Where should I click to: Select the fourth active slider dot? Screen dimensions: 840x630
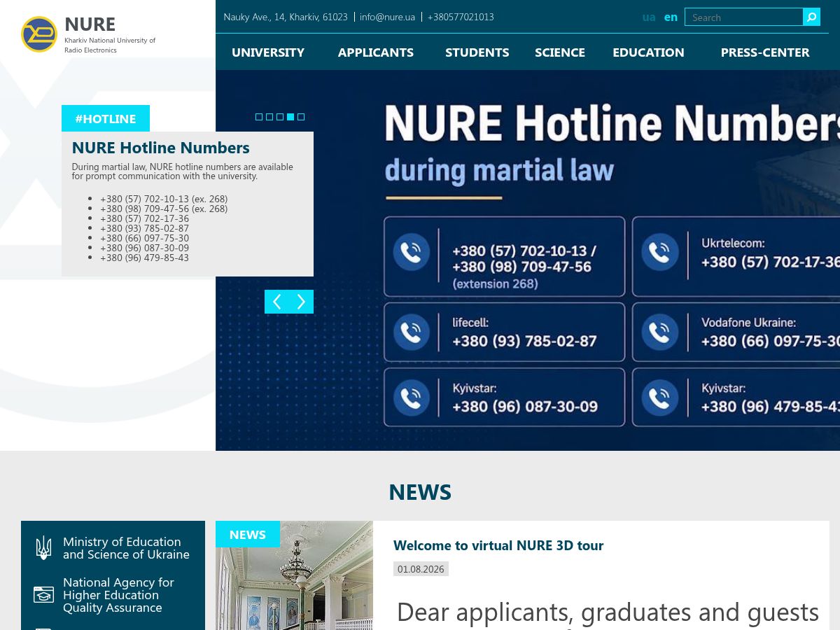coord(290,117)
